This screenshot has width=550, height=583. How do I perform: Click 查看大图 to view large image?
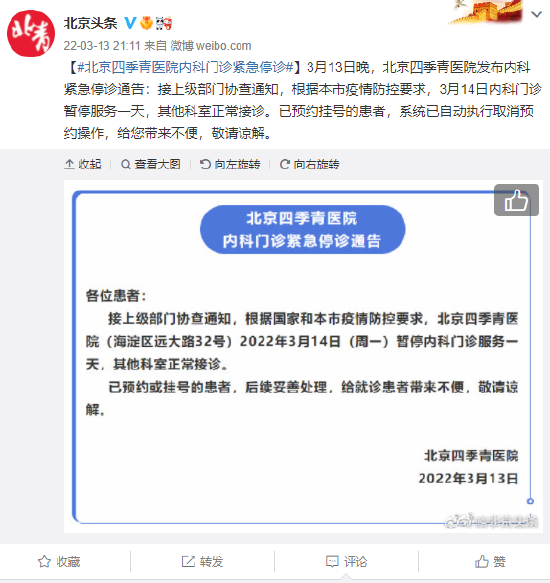click(151, 164)
